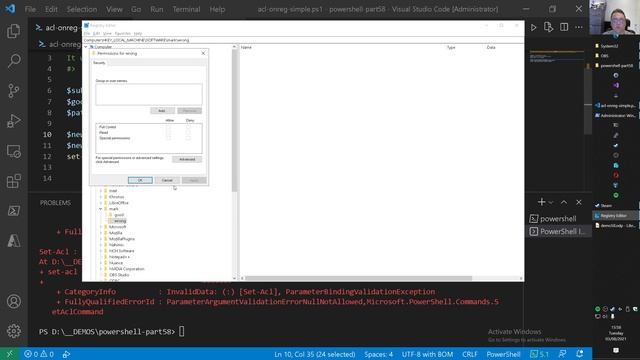Open the Accounts menu icon
The width and height of the screenshot is (640, 360).
point(13,301)
